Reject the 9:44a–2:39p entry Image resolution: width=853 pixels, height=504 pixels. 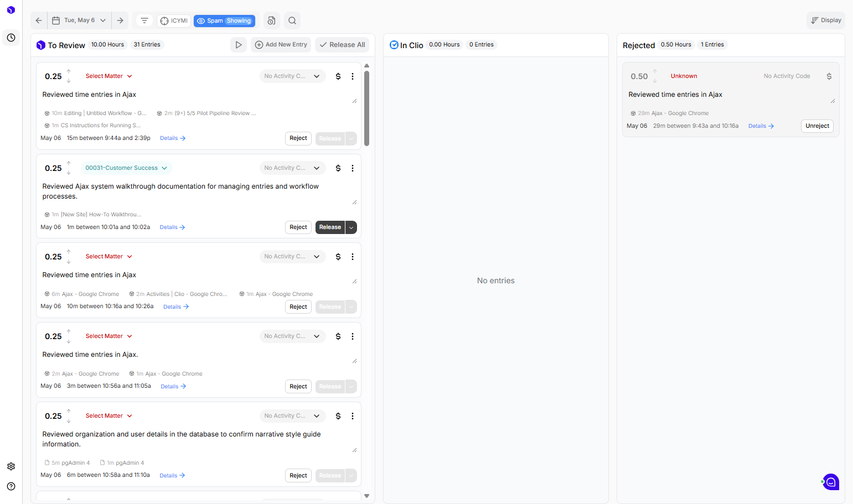(x=298, y=138)
